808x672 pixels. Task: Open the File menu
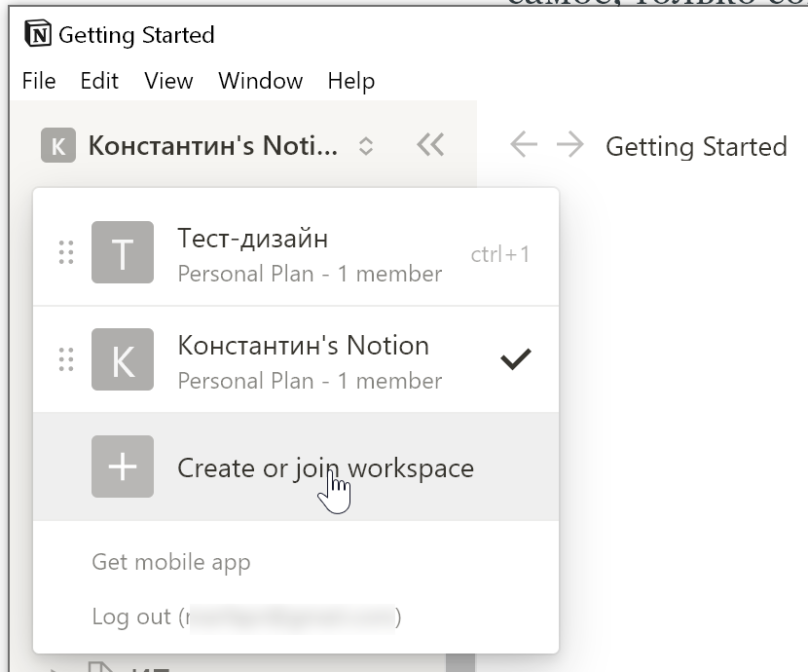point(39,81)
